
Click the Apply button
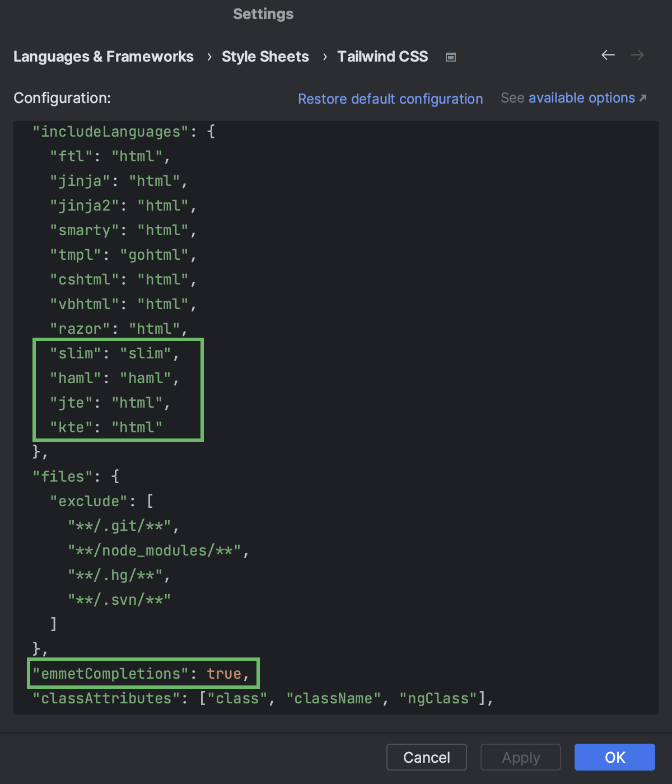pyautogui.click(x=520, y=757)
